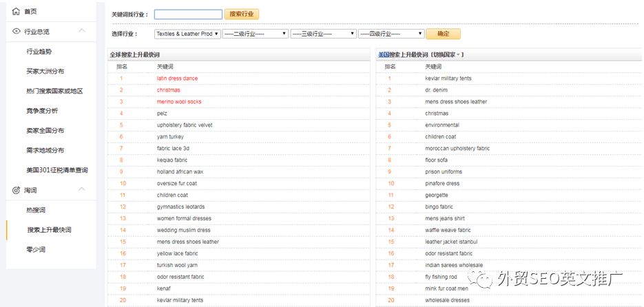Click keyword 'wedding muslim dress'
644x307 pixels.
pos(183,230)
